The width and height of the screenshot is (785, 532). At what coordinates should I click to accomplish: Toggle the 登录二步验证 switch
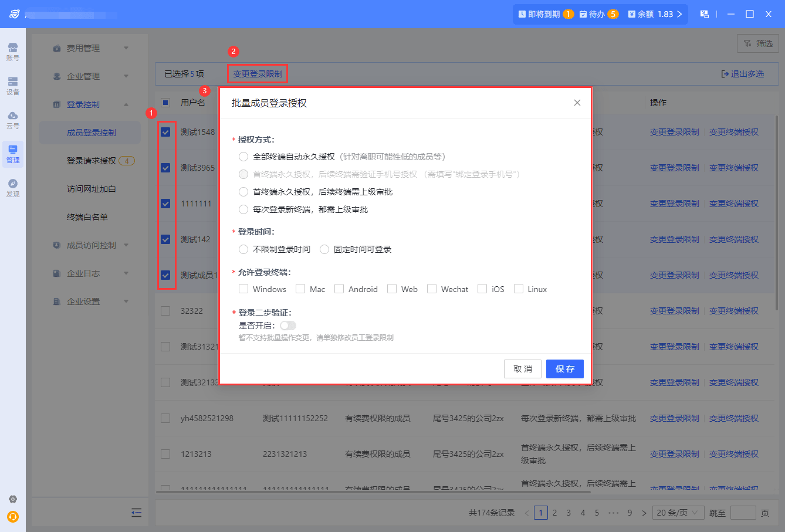coord(288,326)
